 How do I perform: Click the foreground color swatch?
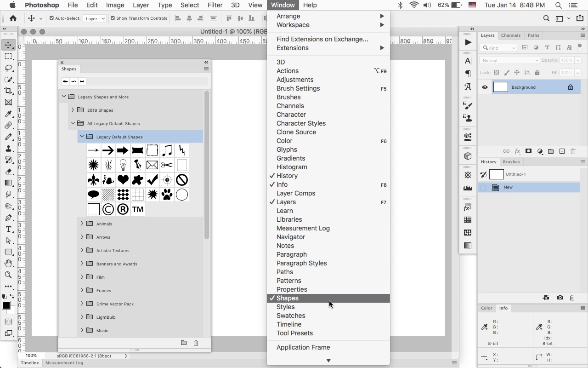point(6,306)
